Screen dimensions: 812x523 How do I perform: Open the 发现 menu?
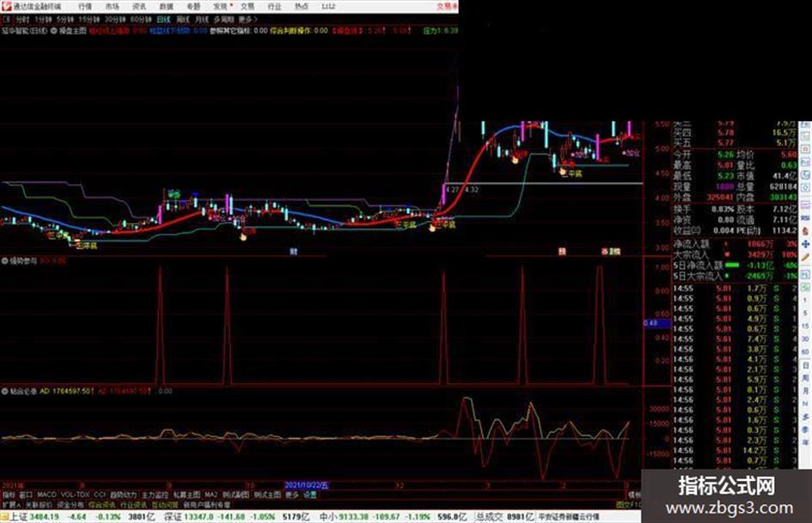220,6
